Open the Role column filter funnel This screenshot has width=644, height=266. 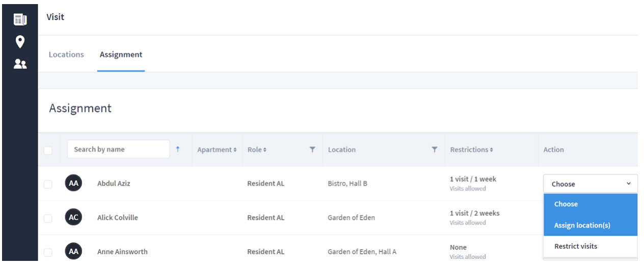[x=312, y=149]
